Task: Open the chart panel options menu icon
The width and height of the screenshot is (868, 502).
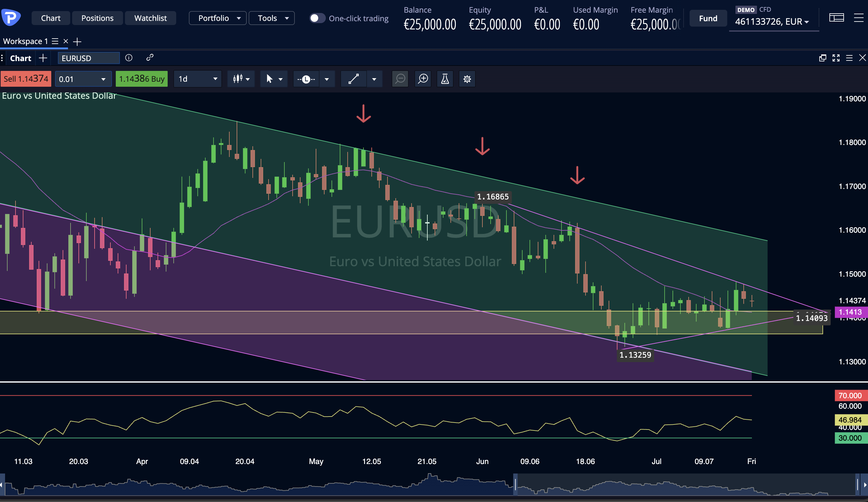Action: coord(849,58)
